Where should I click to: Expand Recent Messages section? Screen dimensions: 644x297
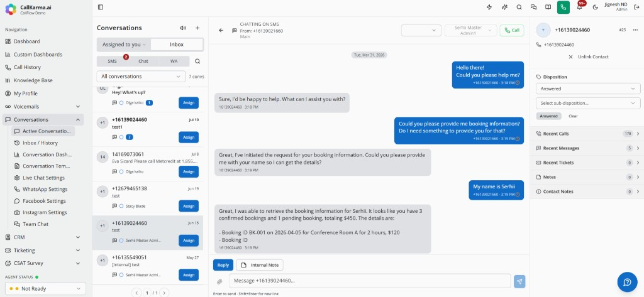588,148
